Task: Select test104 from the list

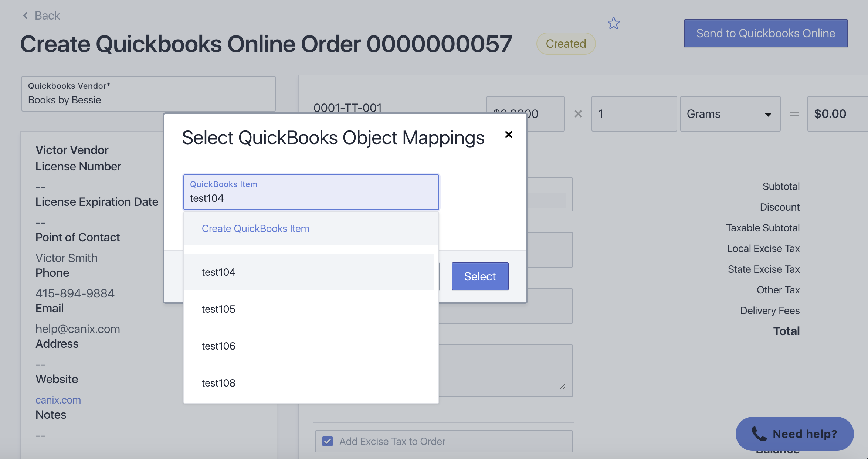Action: tap(218, 272)
